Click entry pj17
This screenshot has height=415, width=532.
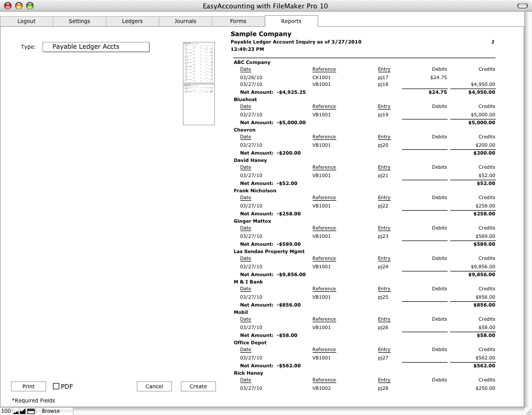[383, 78]
